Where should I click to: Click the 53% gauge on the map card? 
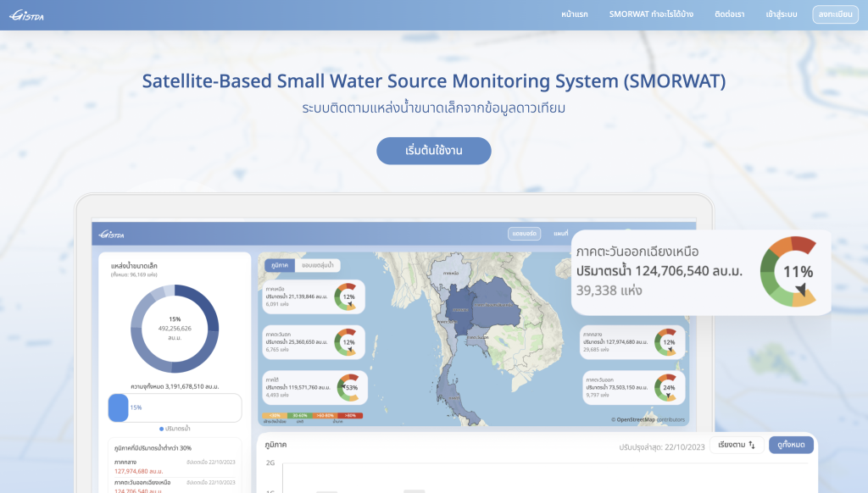pos(348,387)
